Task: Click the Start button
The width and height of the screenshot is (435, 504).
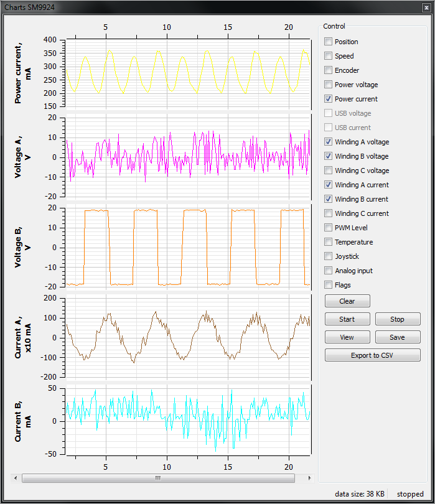Action: point(347,319)
